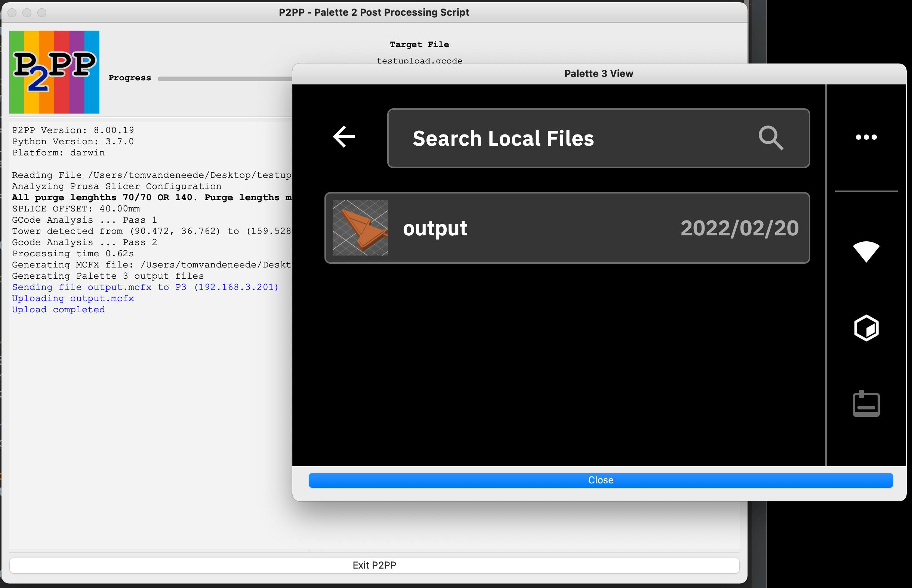Open the three-dot options menu in the sidebar
The width and height of the screenshot is (912, 588).
(866, 137)
